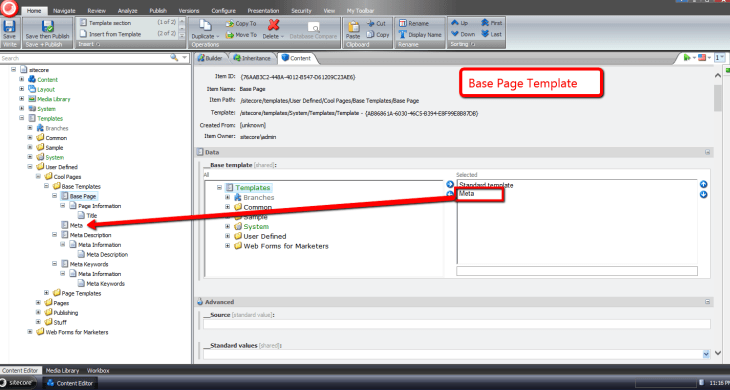Open the Presentation ribbon tab
Image resolution: width=730 pixels, height=390 pixels.
(264, 11)
